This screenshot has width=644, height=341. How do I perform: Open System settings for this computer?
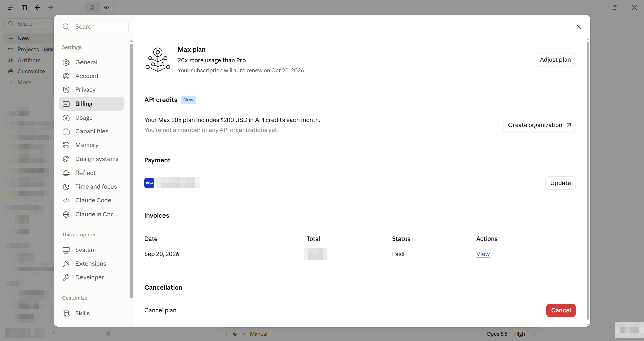pos(92,250)
